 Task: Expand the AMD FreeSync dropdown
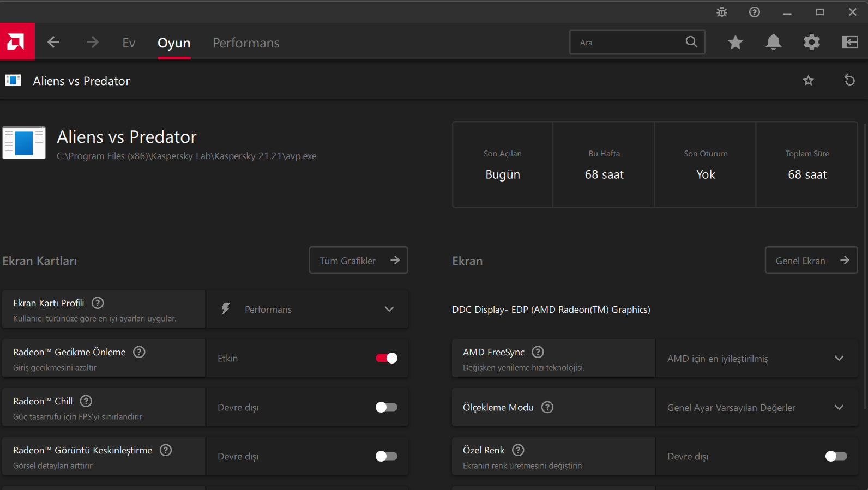756,358
